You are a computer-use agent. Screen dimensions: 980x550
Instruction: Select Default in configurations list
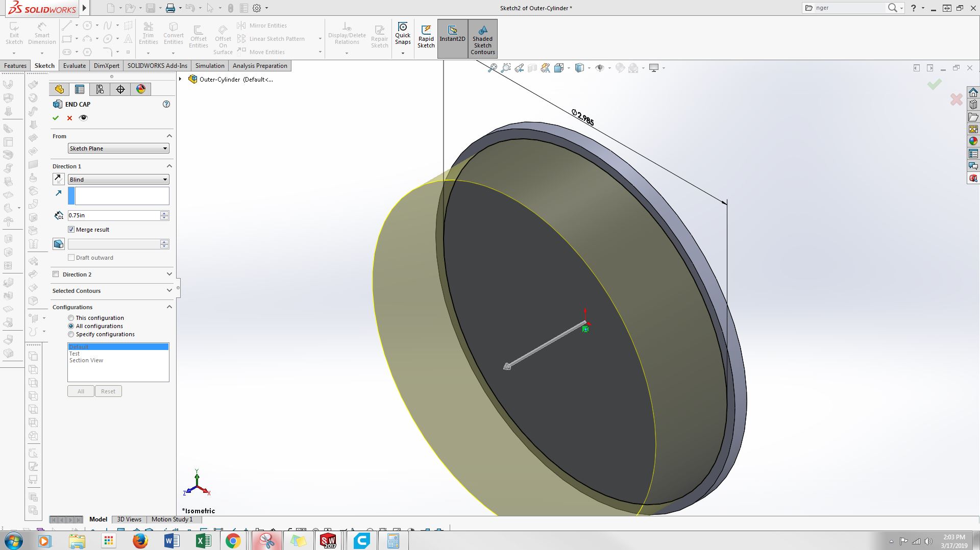point(118,347)
